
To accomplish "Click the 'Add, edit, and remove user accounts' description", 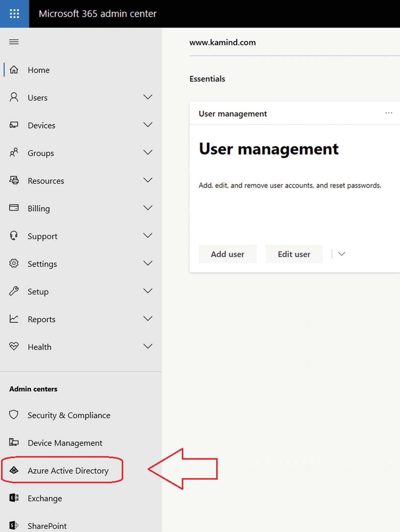I will click(290, 185).
